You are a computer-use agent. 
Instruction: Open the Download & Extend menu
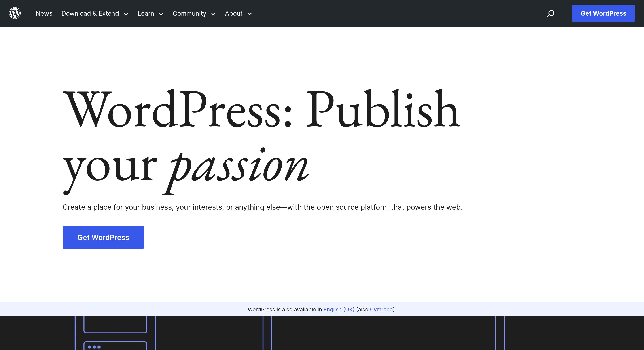point(90,13)
